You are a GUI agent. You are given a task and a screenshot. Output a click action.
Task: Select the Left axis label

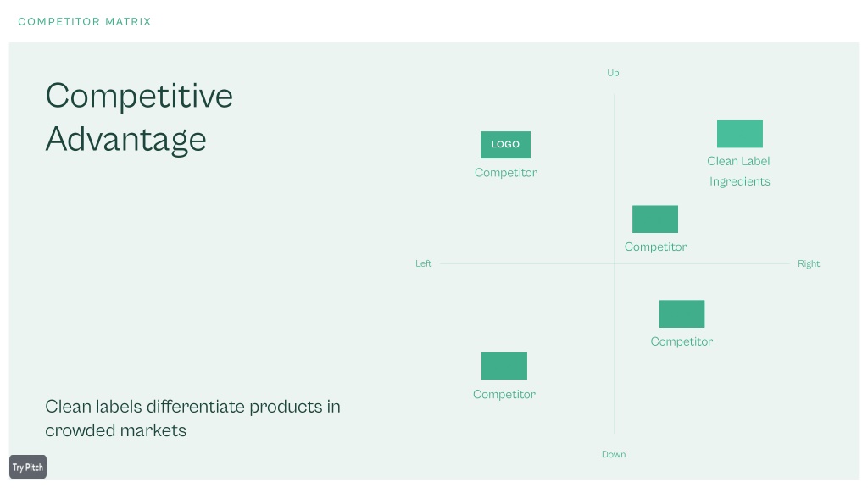point(424,263)
